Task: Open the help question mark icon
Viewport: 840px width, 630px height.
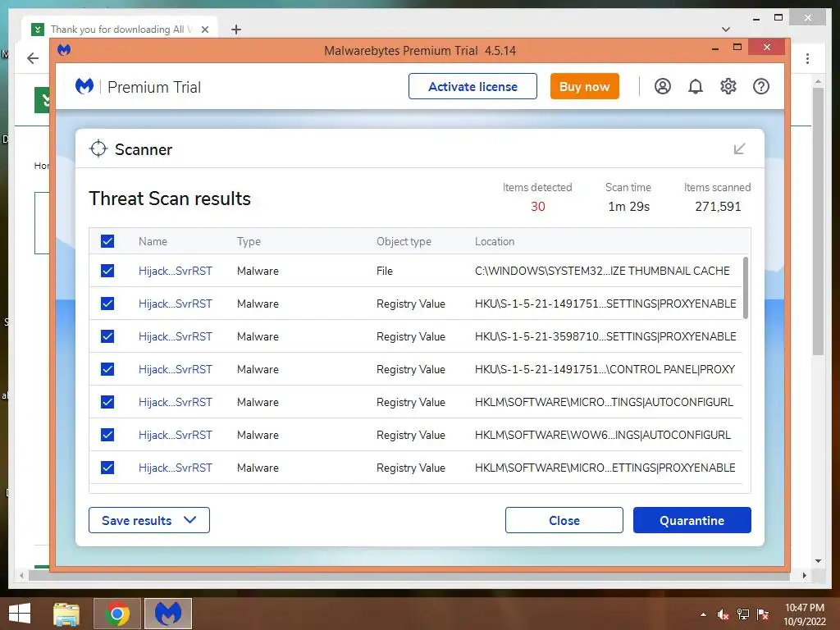Action: click(760, 86)
